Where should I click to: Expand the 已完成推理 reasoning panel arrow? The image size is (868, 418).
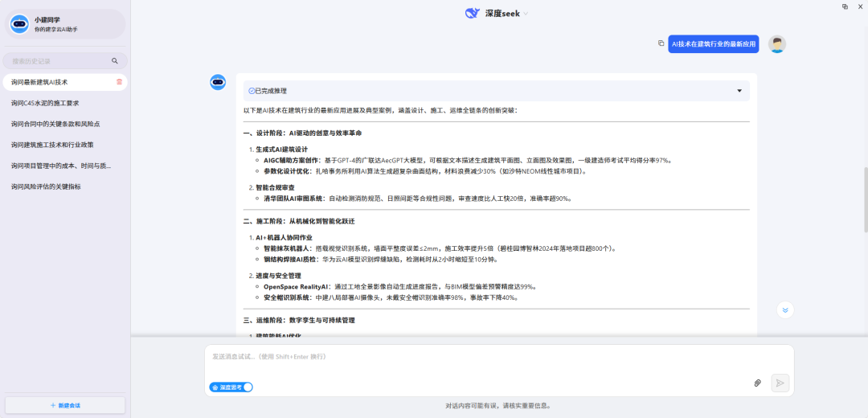(739, 91)
